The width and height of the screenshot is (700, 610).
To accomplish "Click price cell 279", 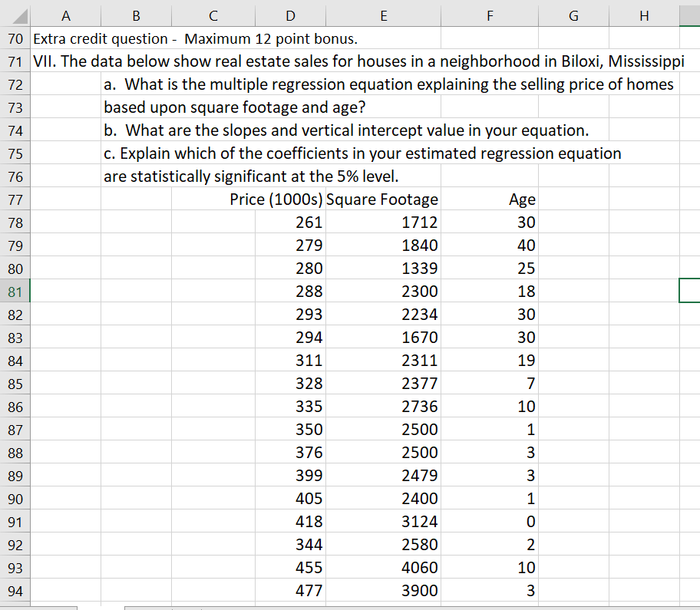I will tap(291, 246).
